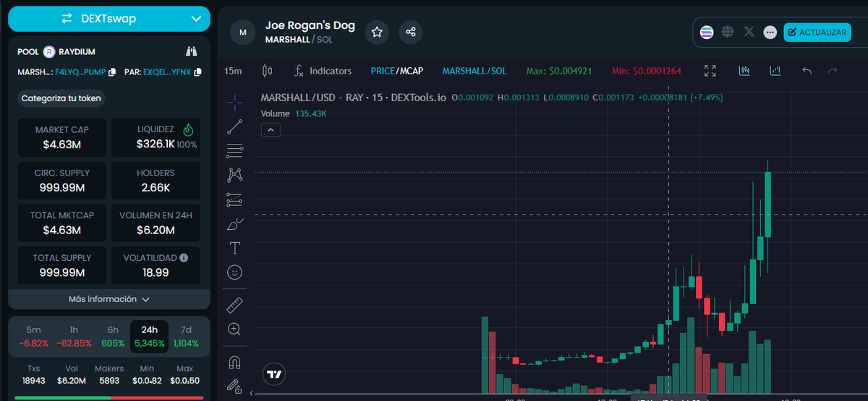The height and width of the screenshot is (401, 868).
Task: Click the binoculars icon in pool panel
Action: tap(192, 51)
